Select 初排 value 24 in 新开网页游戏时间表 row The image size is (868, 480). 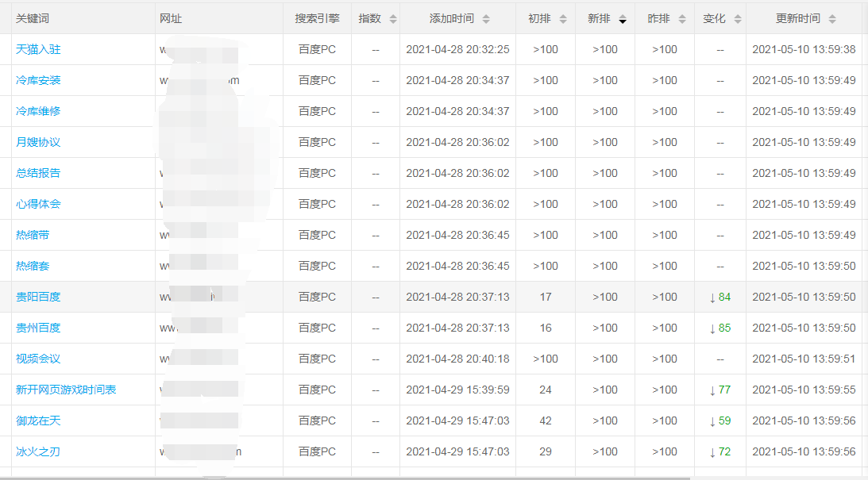(x=546, y=390)
